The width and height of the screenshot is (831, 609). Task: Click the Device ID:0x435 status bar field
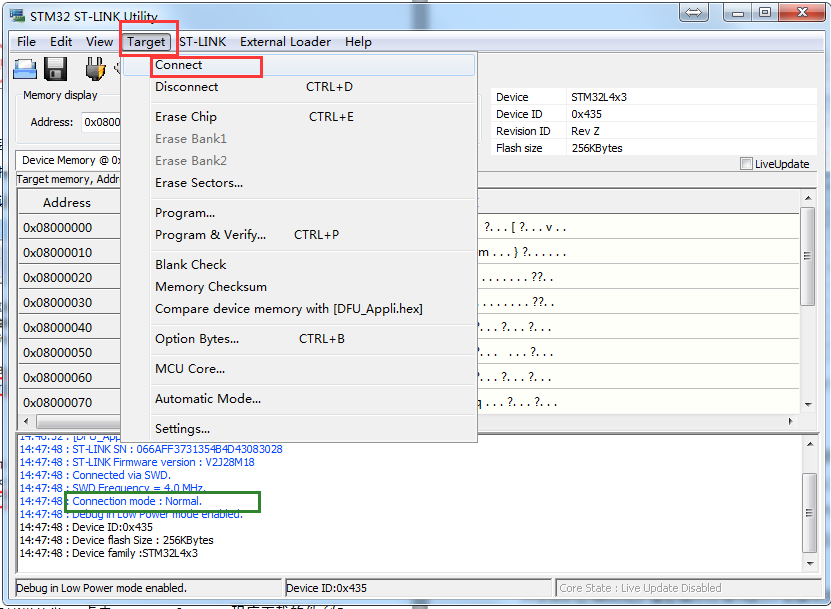tap(418, 588)
